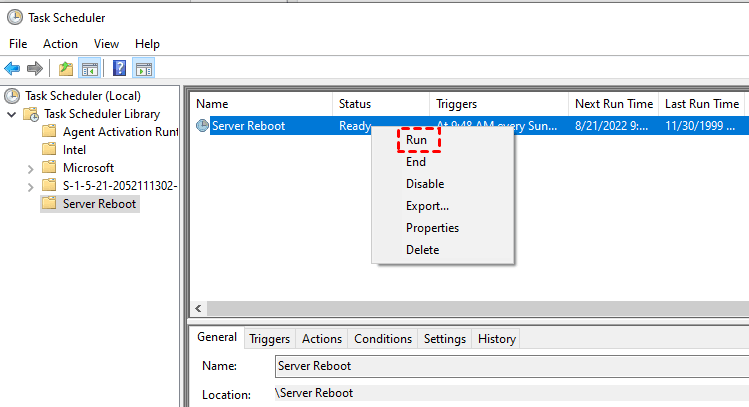The width and height of the screenshot is (749, 407).
Task: Switch to the Conditions tab
Action: pos(383,339)
